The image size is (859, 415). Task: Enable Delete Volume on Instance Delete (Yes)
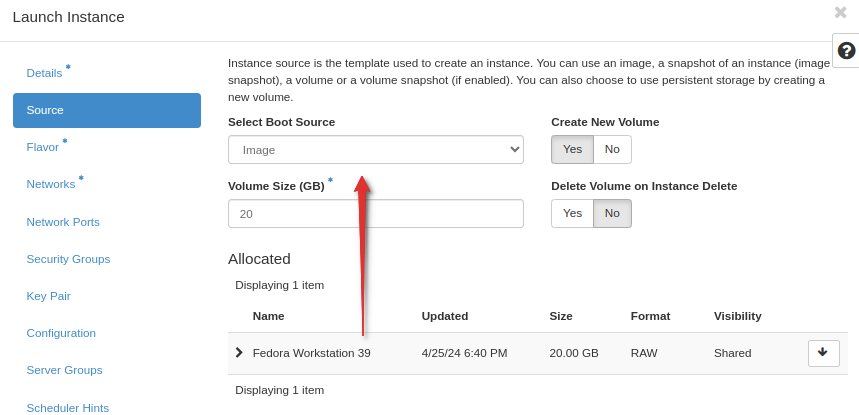tap(572, 213)
